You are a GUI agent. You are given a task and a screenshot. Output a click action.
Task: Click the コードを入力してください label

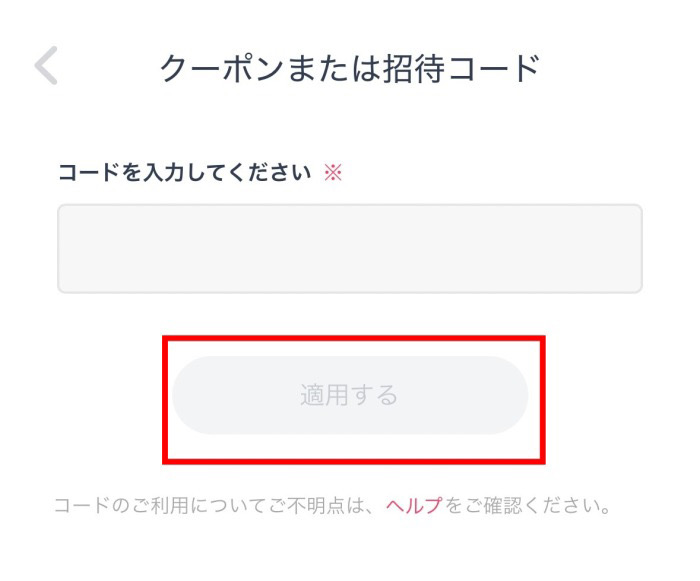185,172
